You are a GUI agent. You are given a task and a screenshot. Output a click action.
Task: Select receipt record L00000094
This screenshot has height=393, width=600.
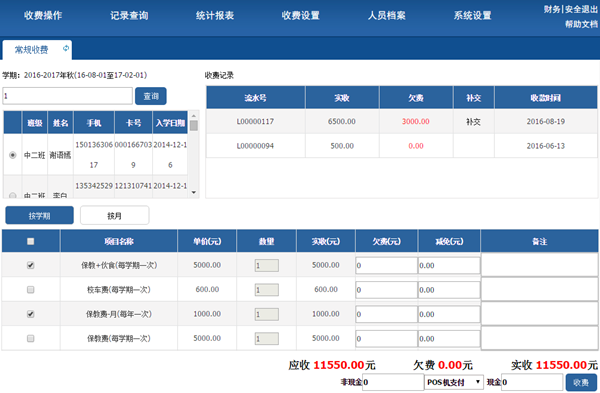click(401, 146)
